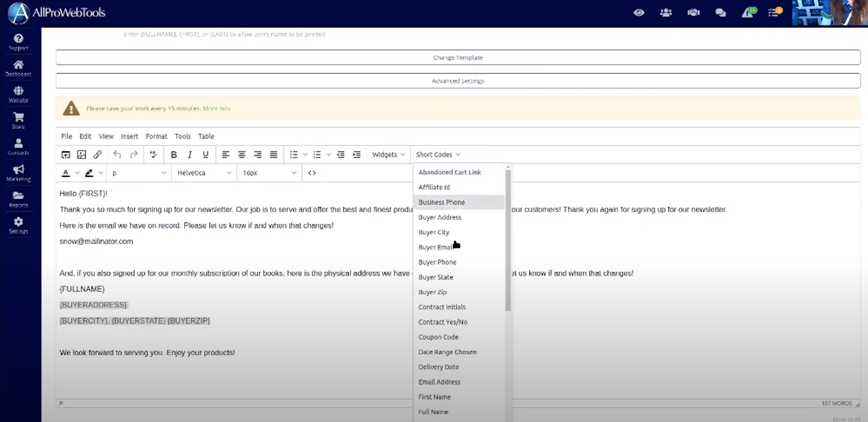Open Support in the sidebar
868x422 pixels.
point(18,42)
